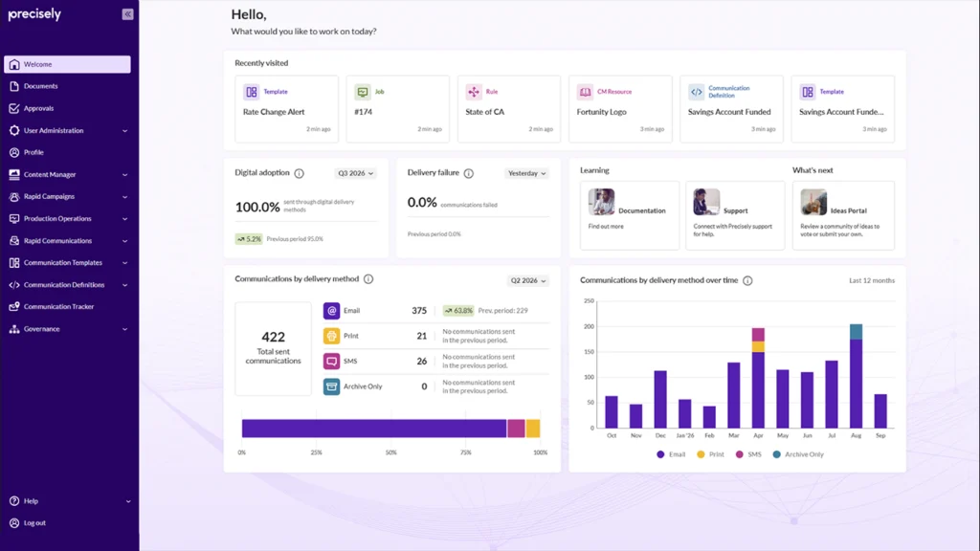Toggle Print series in chart legend
This screenshot has height=551, width=980.
pyautogui.click(x=711, y=454)
